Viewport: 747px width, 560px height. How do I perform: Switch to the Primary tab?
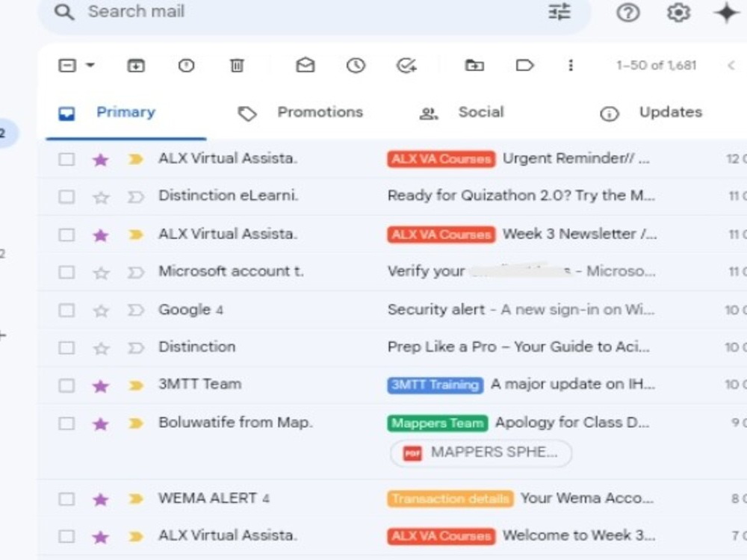pos(125,113)
